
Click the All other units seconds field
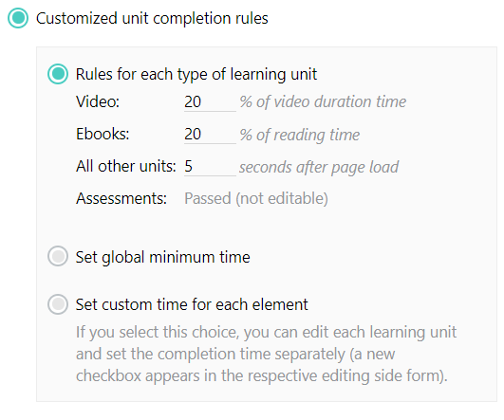pyautogui.click(x=210, y=166)
